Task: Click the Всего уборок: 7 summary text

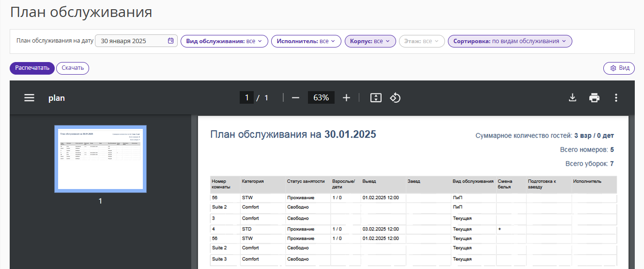Action: coord(589,164)
